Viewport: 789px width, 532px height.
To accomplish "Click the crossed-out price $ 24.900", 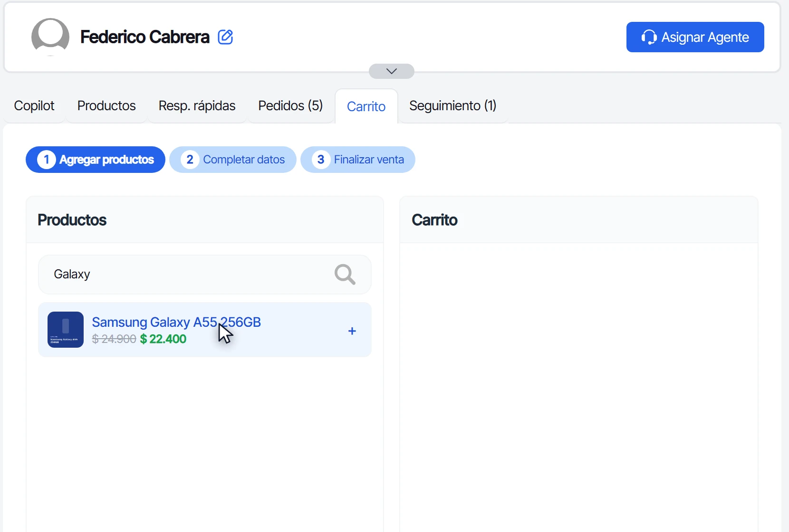I will tap(114, 339).
